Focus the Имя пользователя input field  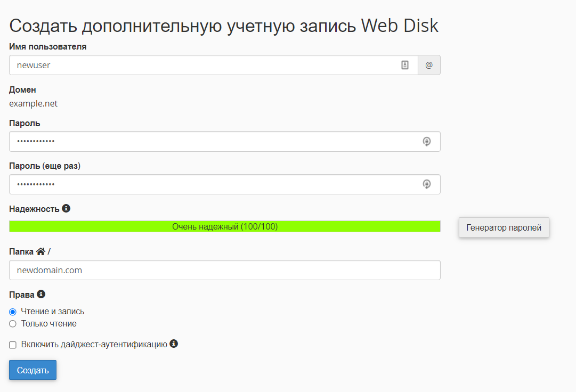point(202,65)
